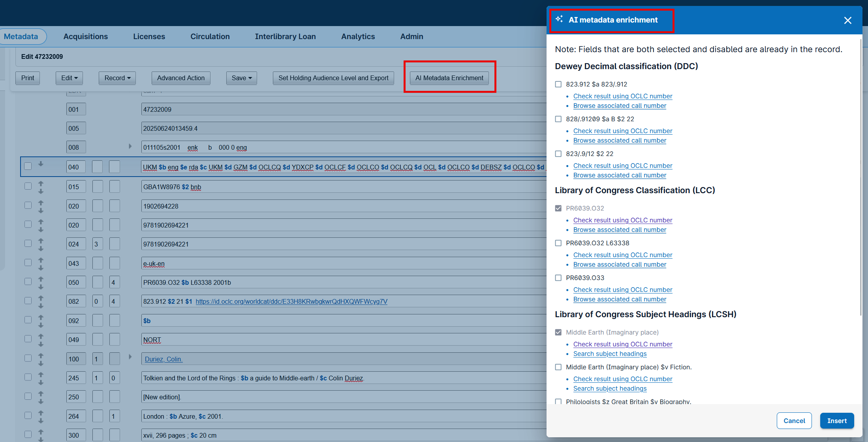This screenshot has width=868, height=442.
Task: Move the 050 field down with its arrow
Action: (41, 287)
